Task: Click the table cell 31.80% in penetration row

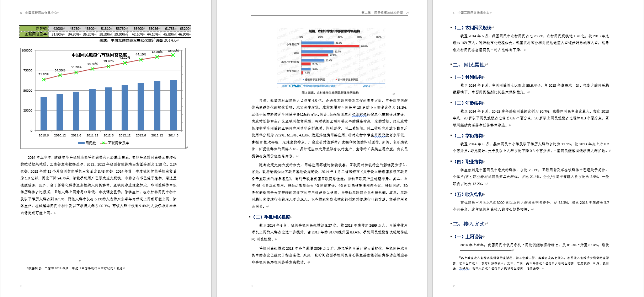Action: 57,34
